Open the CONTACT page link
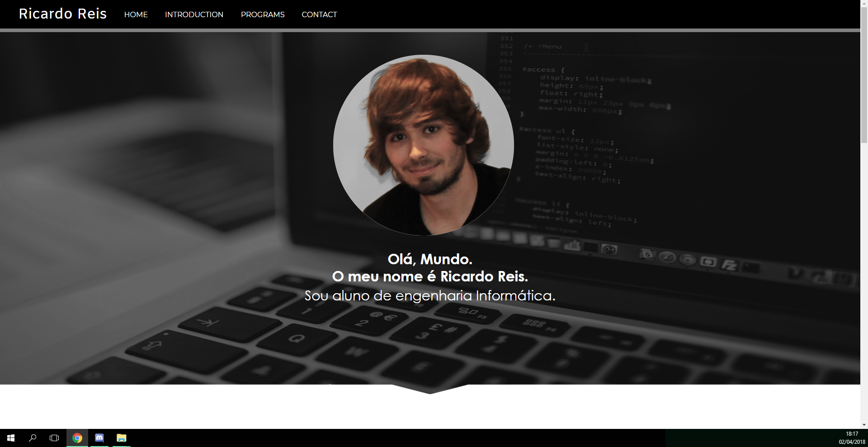 319,14
